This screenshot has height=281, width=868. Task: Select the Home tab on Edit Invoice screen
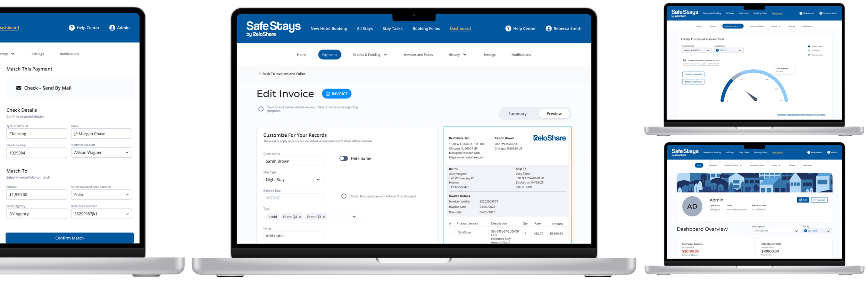pos(301,54)
